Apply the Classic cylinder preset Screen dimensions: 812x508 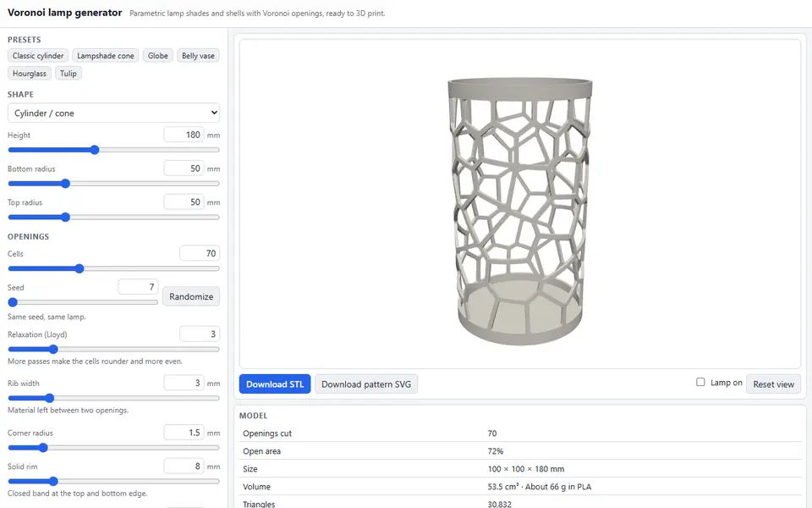pyautogui.click(x=38, y=56)
